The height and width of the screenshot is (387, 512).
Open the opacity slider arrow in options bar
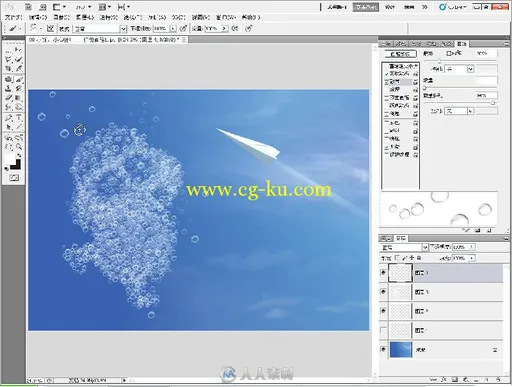[173, 29]
